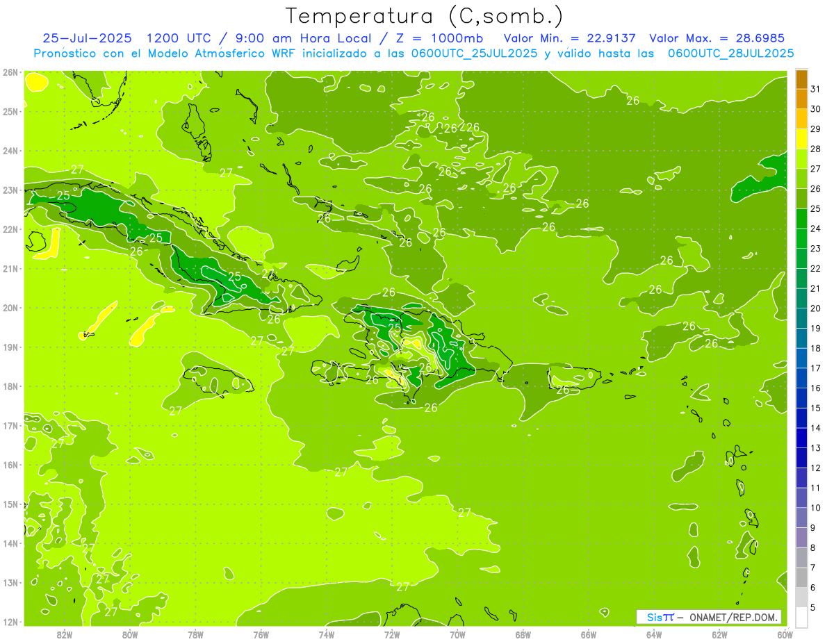Screen dimensions: 834x644
Task: Click the "20N" latitude axis label
Action: (10, 308)
